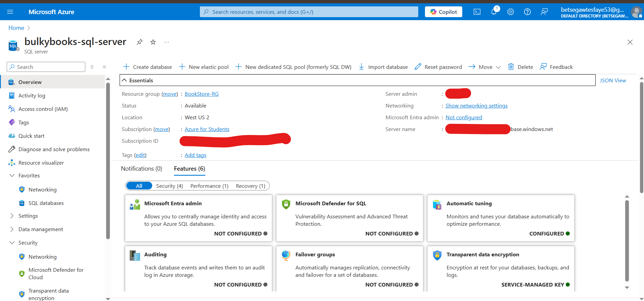
Task: Open portal settings gear
Action: 511,12
